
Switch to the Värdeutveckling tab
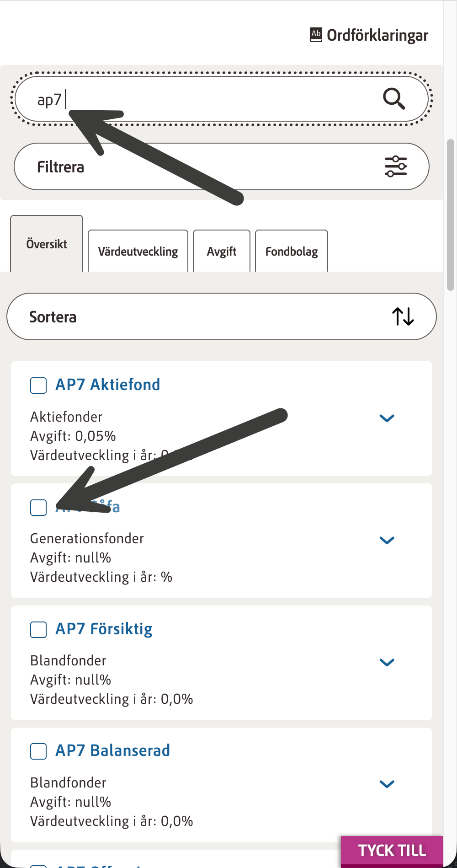click(x=138, y=252)
